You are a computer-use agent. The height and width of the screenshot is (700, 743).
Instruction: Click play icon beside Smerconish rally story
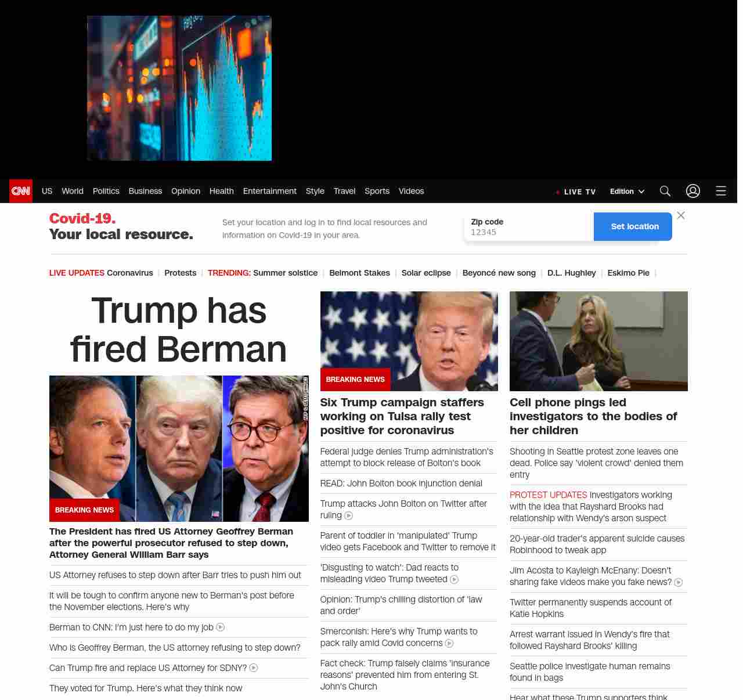[x=449, y=643]
